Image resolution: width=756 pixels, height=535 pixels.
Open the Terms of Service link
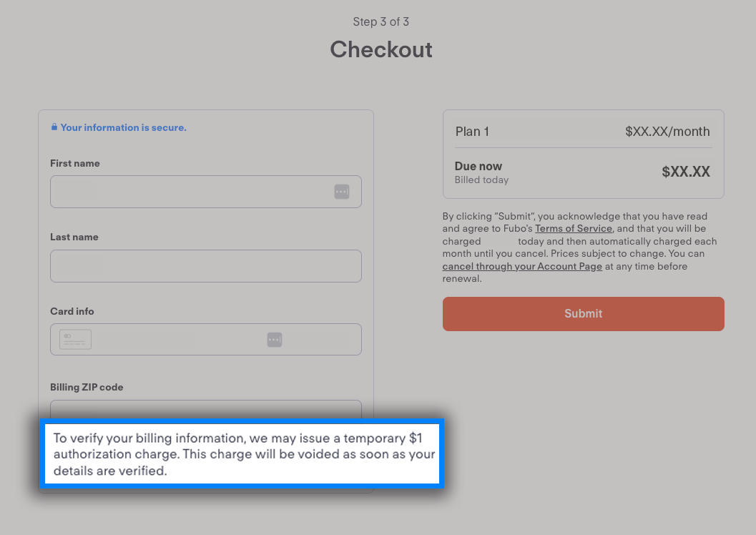click(x=574, y=229)
